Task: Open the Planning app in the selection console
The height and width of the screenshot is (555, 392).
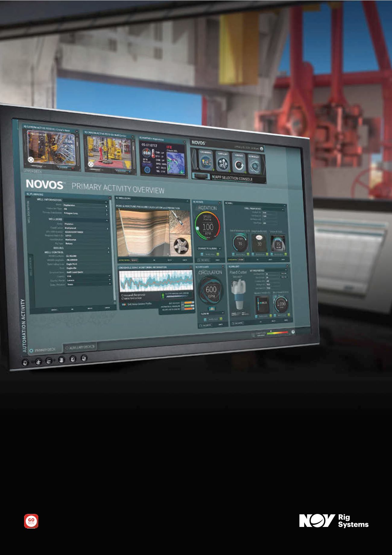Action: coord(206,161)
